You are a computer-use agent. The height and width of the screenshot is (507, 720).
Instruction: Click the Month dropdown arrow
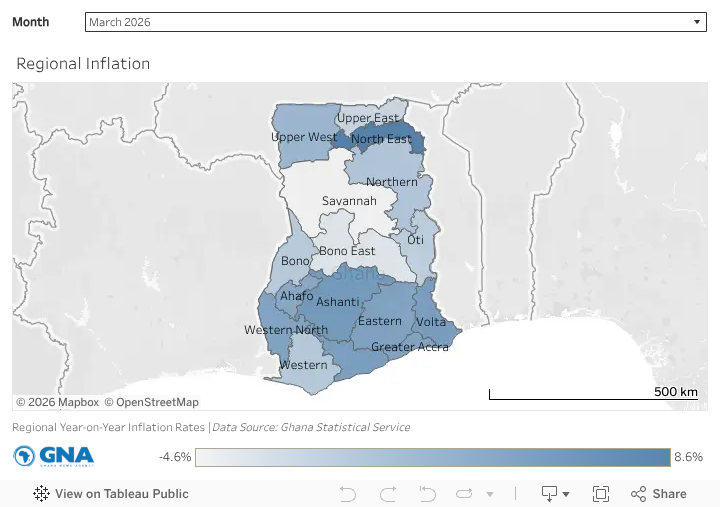coord(697,22)
